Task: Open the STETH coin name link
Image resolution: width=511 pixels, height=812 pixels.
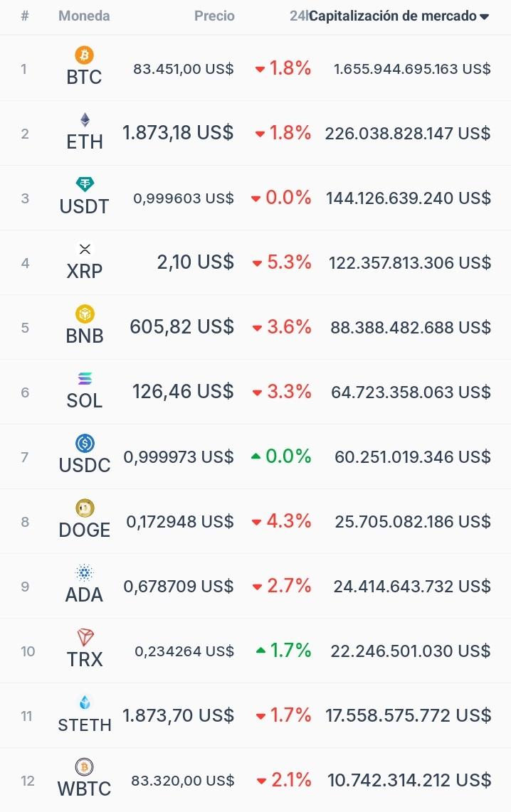Action: tap(85, 725)
